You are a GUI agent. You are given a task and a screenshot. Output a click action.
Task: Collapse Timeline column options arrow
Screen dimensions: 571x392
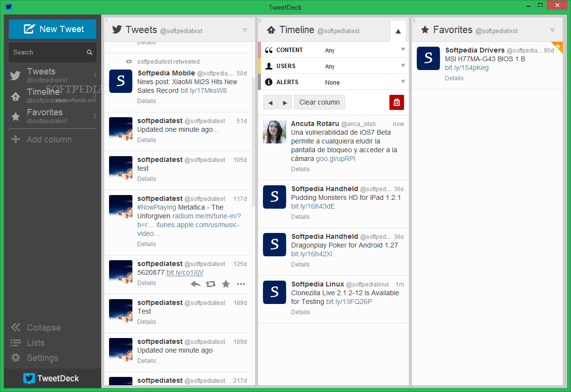click(x=398, y=31)
